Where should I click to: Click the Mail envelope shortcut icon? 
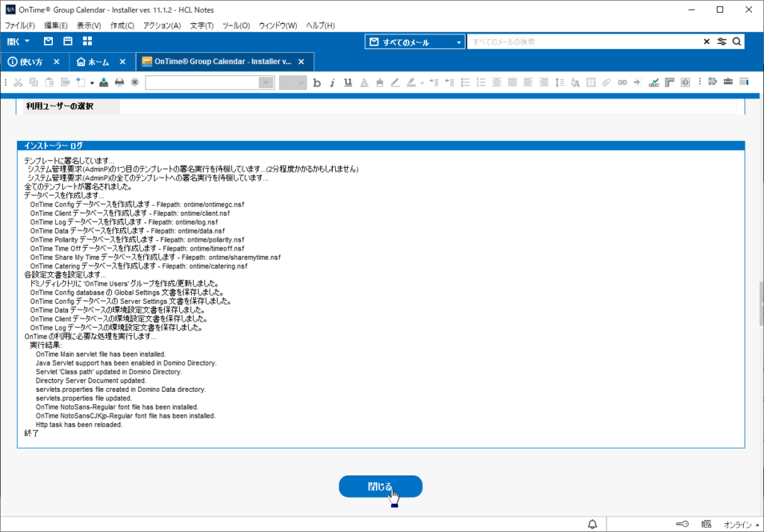[x=48, y=41]
